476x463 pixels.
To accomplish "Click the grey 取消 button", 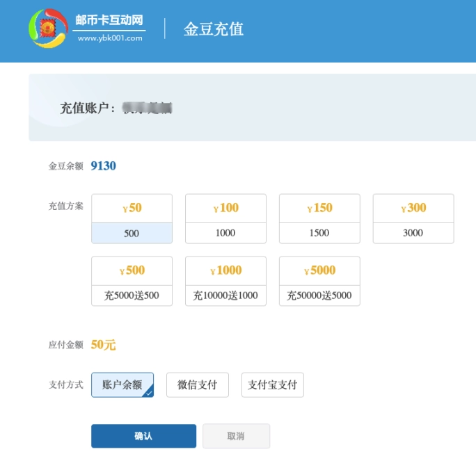I will point(236,436).
